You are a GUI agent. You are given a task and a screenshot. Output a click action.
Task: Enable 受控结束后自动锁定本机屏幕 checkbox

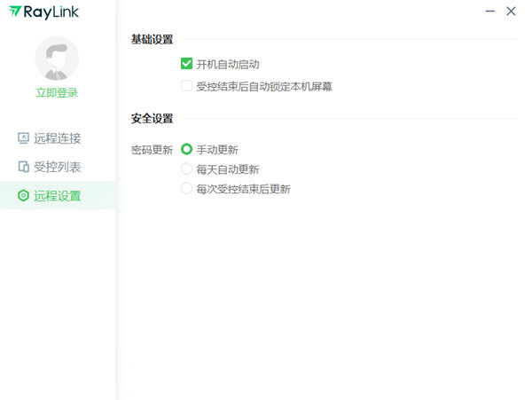(186, 86)
